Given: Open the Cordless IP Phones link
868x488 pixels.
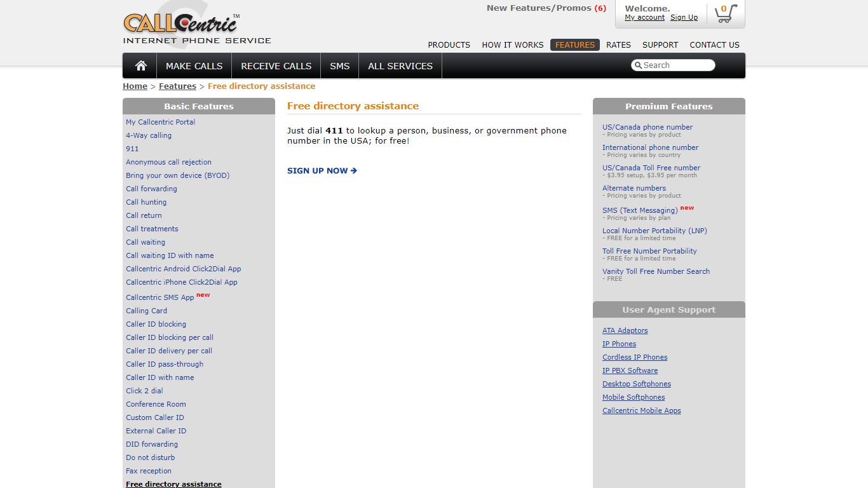Looking at the screenshot, I should (x=635, y=357).
